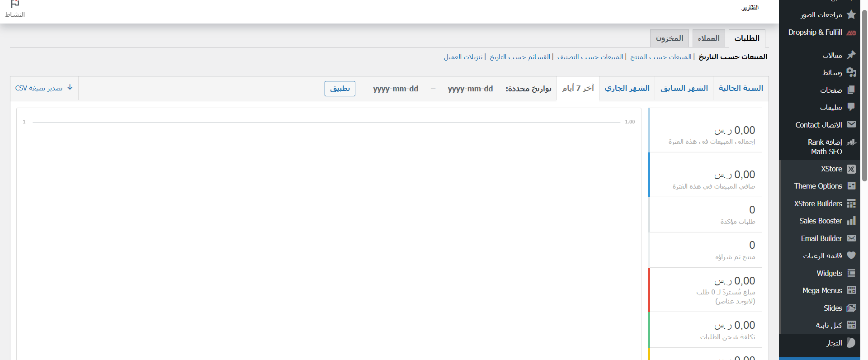Click the envelope icon beside Contact الاتصال
Viewport: 868px width, 360px height.
coord(851,124)
